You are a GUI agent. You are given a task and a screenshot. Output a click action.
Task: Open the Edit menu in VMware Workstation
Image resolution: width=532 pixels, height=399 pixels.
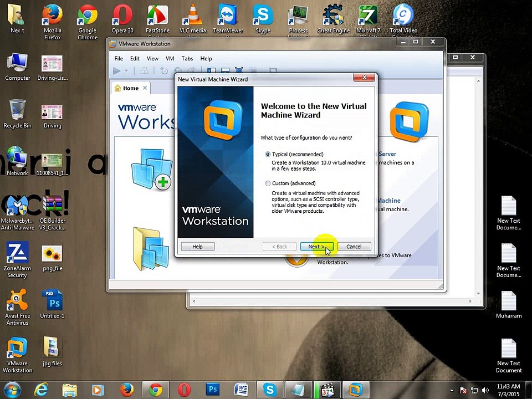point(135,58)
